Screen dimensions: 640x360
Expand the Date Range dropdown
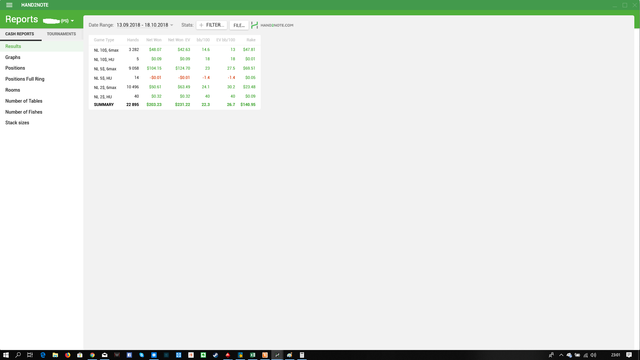click(144, 25)
